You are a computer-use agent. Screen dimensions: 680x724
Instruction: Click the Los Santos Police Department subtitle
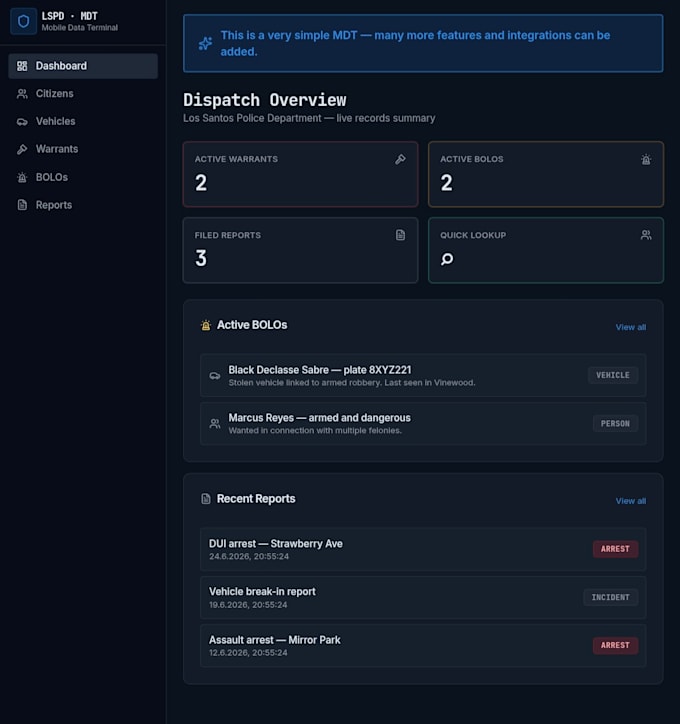point(309,119)
